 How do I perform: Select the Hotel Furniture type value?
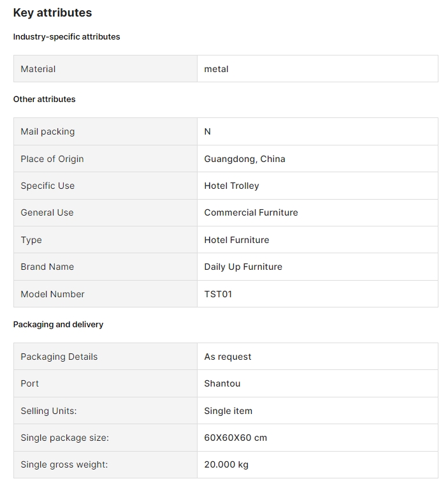click(x=236, y=240)
